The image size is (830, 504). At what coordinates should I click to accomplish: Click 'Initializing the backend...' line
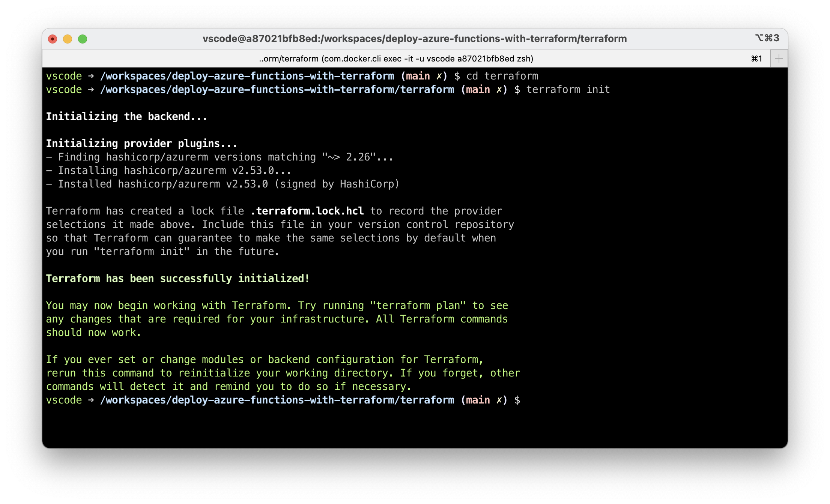click(126, 117)
